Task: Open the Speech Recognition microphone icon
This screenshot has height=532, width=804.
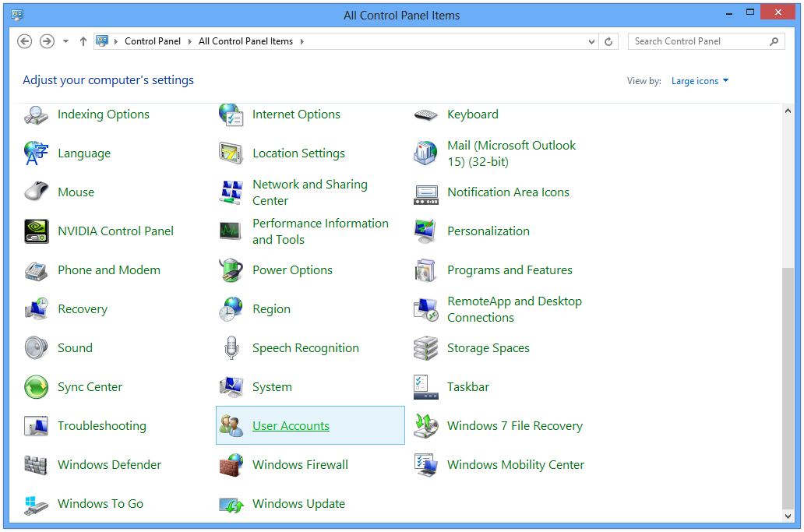Action: [231, 348]
